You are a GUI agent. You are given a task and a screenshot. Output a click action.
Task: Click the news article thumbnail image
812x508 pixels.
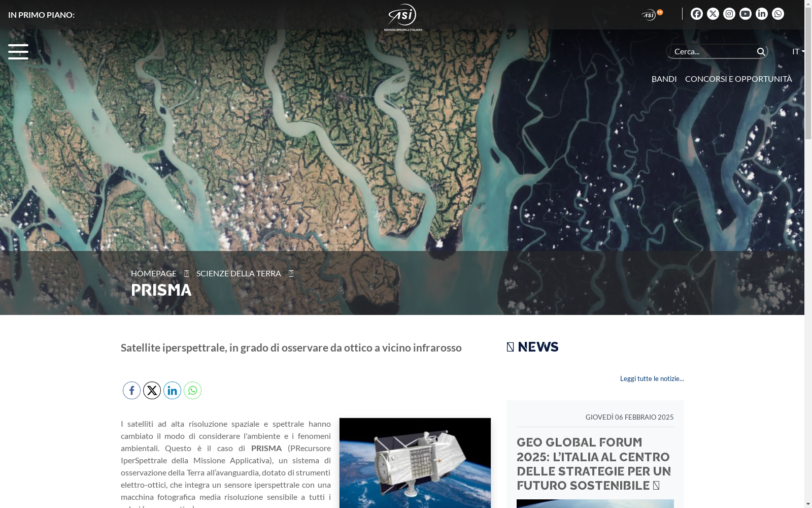tap(595, 503)
